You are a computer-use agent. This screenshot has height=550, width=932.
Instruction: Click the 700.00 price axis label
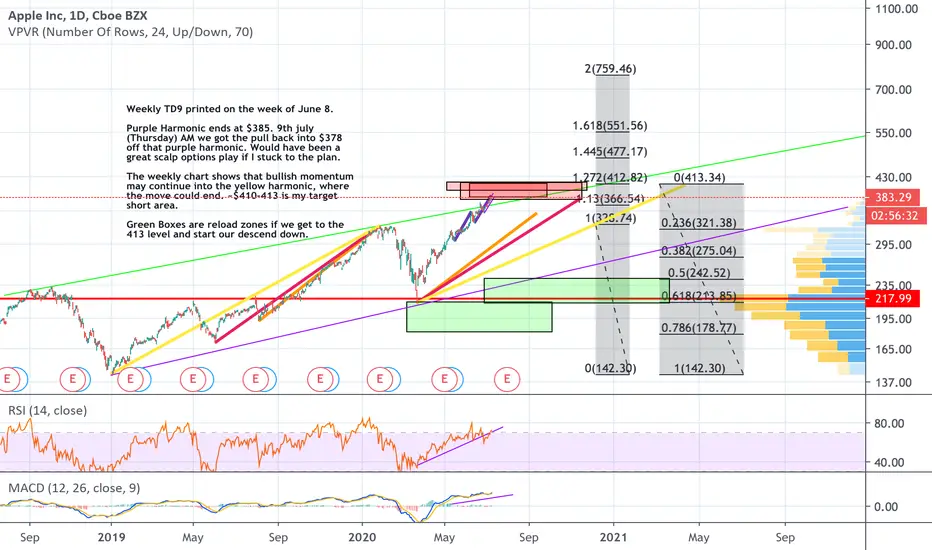pyautogui.click(x=893, y=90)
